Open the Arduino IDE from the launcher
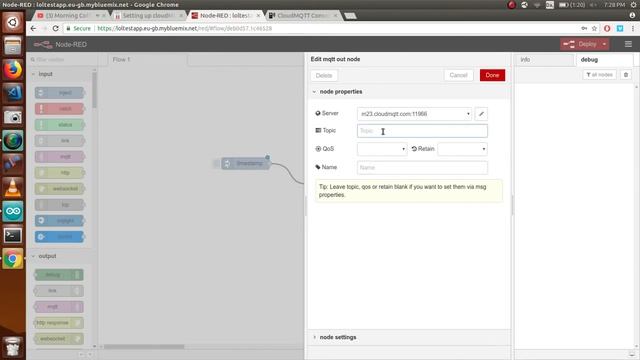 (x=13, y=211)
